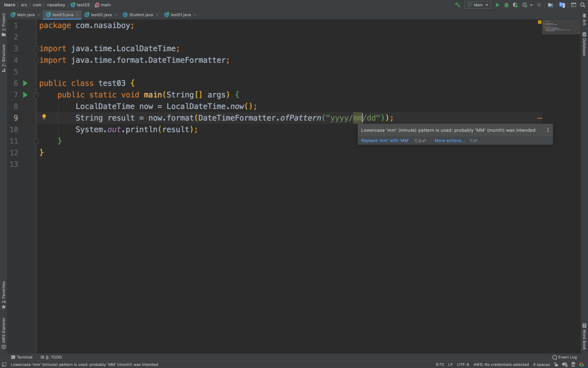Screen dimensions: 588x368
Task: Run the application with green Run icon
Action: pyautogui.click(x=497, y=4)
